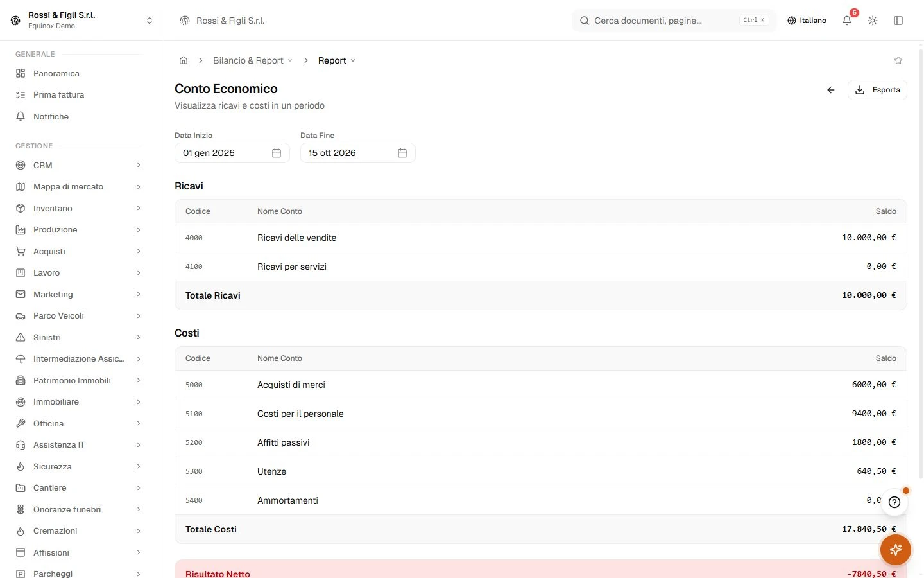
Task: Mark page as favorite with star
Action: (898, 60)
